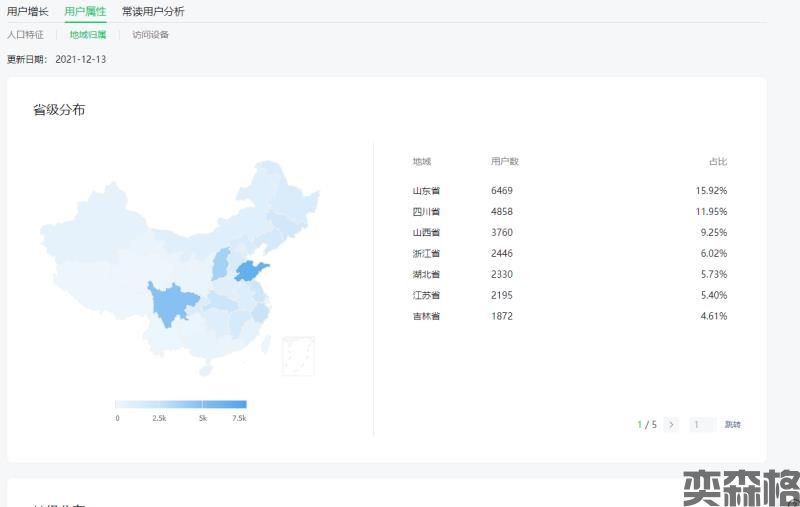Screen dimensions: 800x507
Task: Open the 访问设备 sub-tab
Action: [151, 35]
